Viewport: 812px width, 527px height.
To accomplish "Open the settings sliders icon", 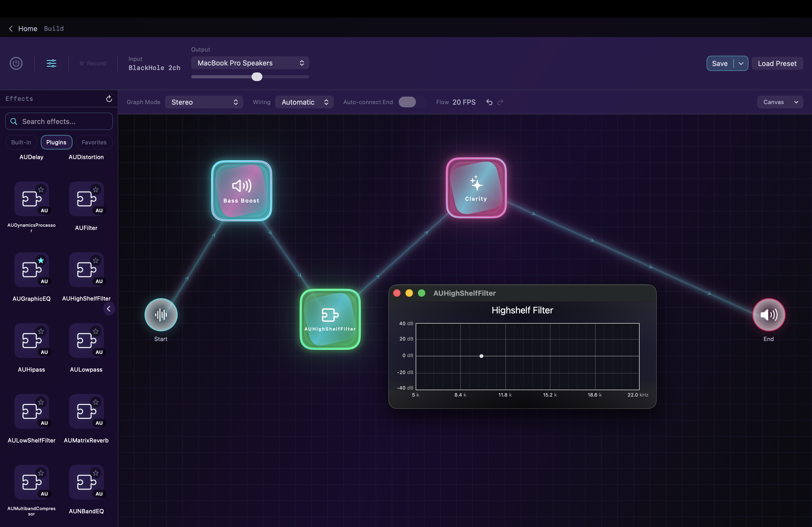I will 51,63.
